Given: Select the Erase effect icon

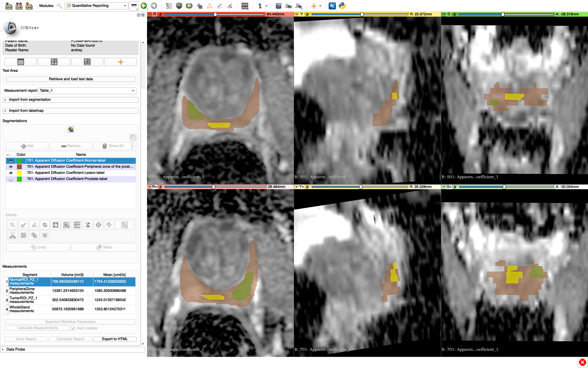Looking at the screenshot, I should (45, 225).
